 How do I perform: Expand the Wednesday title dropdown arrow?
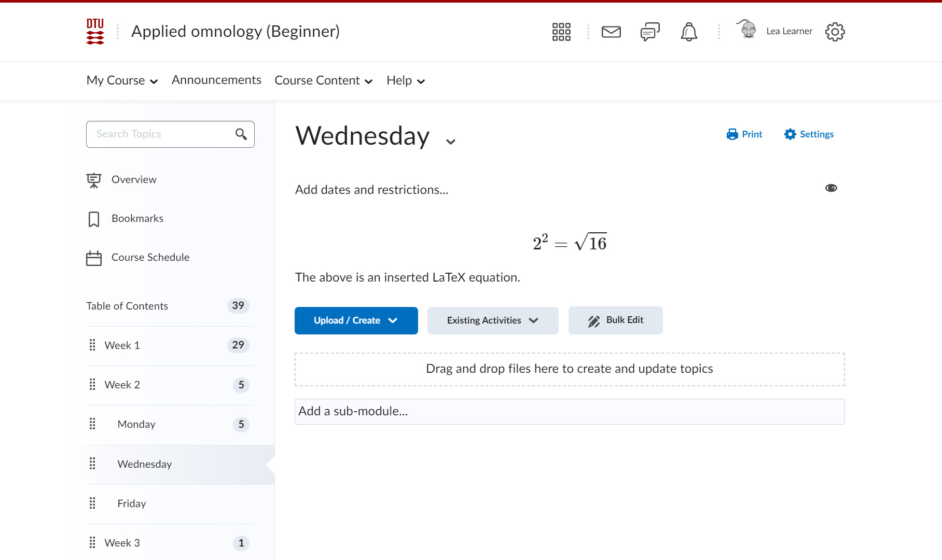pyautogui.click(x=451, y=142)
